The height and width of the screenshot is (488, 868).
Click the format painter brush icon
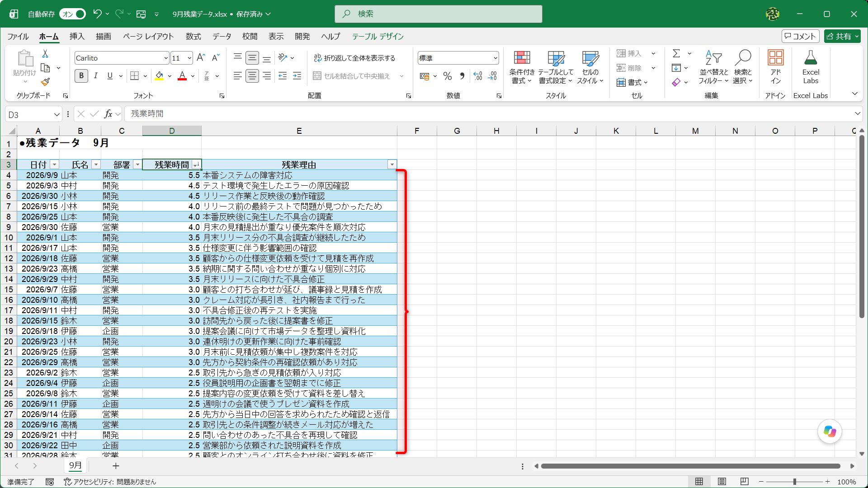tap(45, 82)
